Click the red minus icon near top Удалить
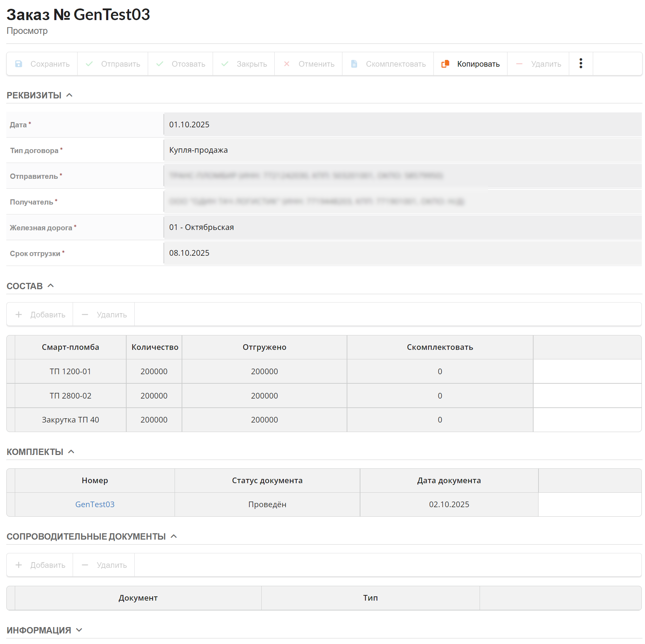Screen dimensions: 645x644 (519, 64)
